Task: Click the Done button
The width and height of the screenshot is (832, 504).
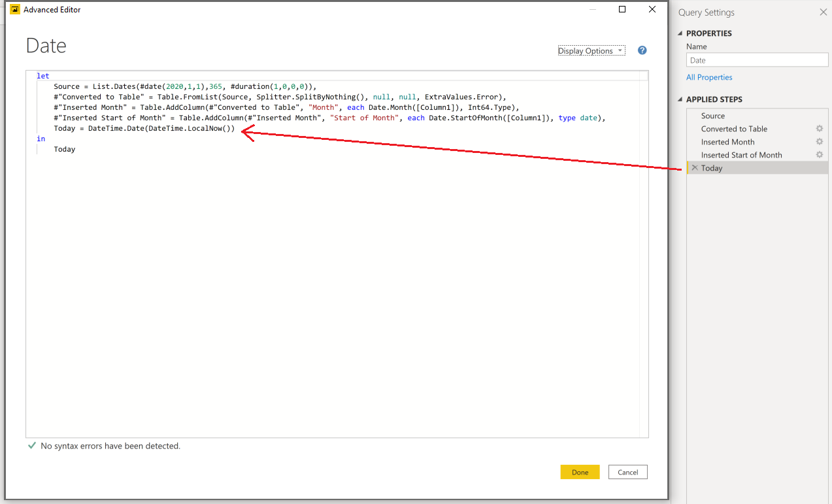Action: 580,472
